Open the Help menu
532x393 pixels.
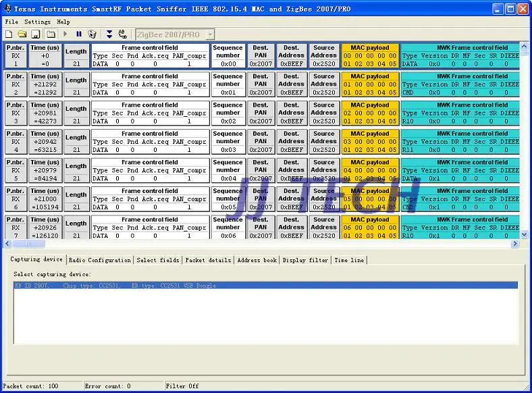[63, 22]
